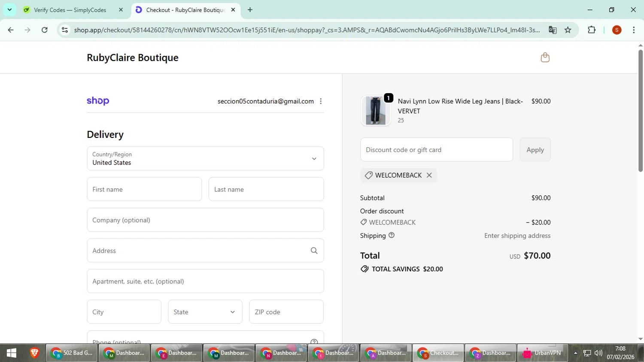Switch to the Checkout taskbar window
Screen dimensions: 644x362
point(438,353)
